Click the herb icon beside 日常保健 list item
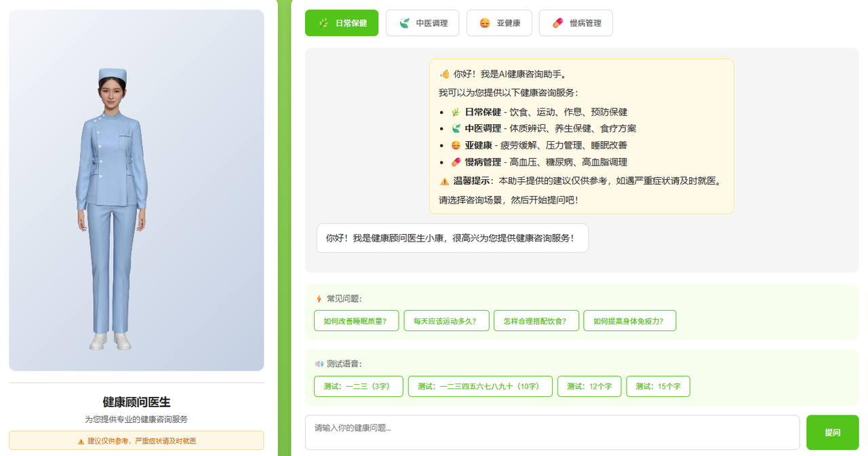 click(456, 112)
